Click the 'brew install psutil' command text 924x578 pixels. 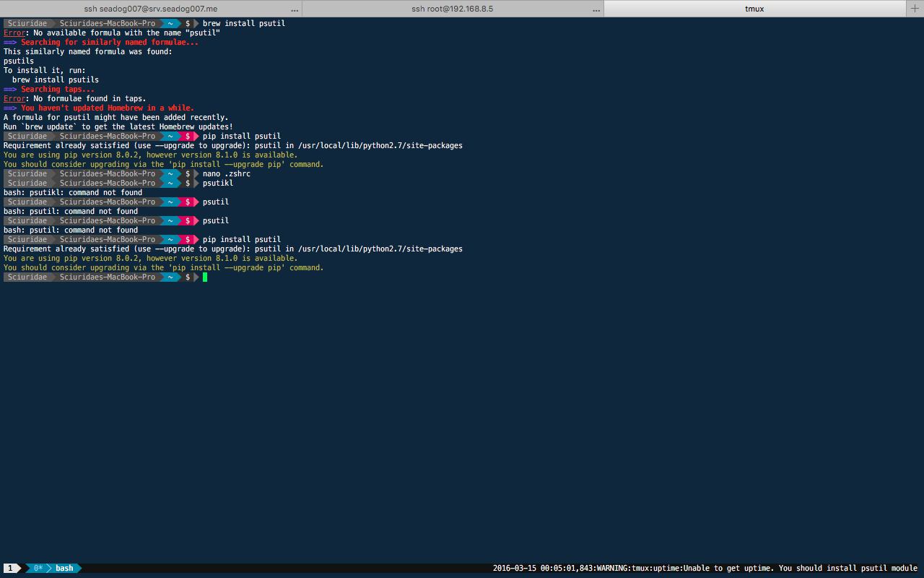point(244,23)
